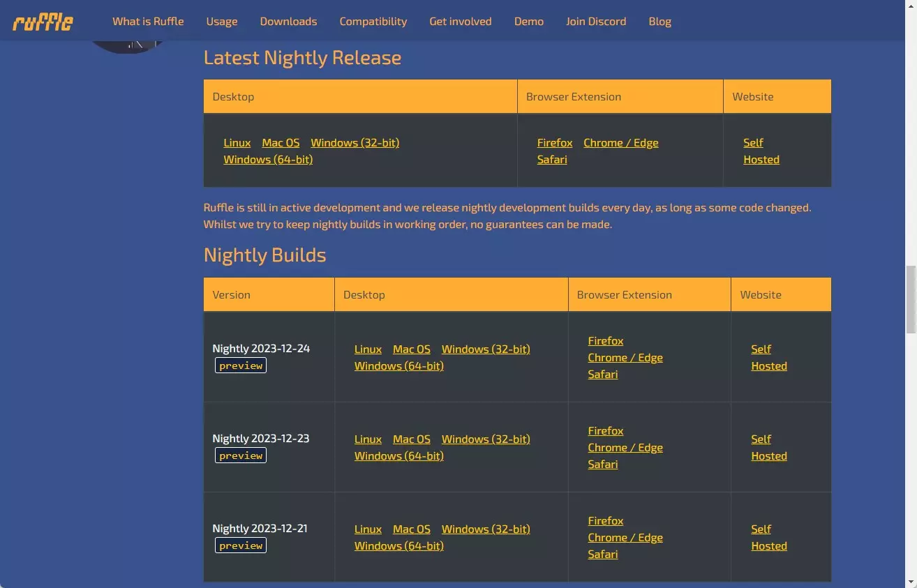Viewport: 917px width, 588px height.
Task: Download latest nightly release Mac OS build
Action: pos(281,142)
